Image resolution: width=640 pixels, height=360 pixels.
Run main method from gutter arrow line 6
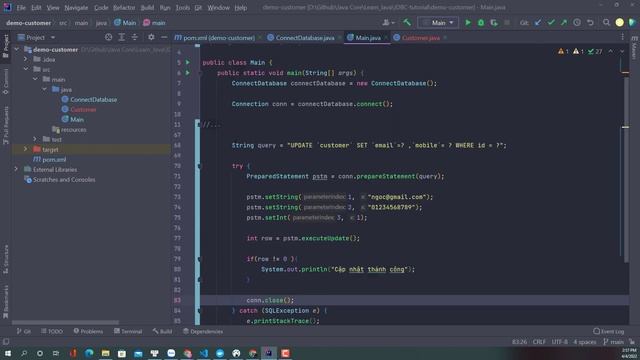(188, 73)
